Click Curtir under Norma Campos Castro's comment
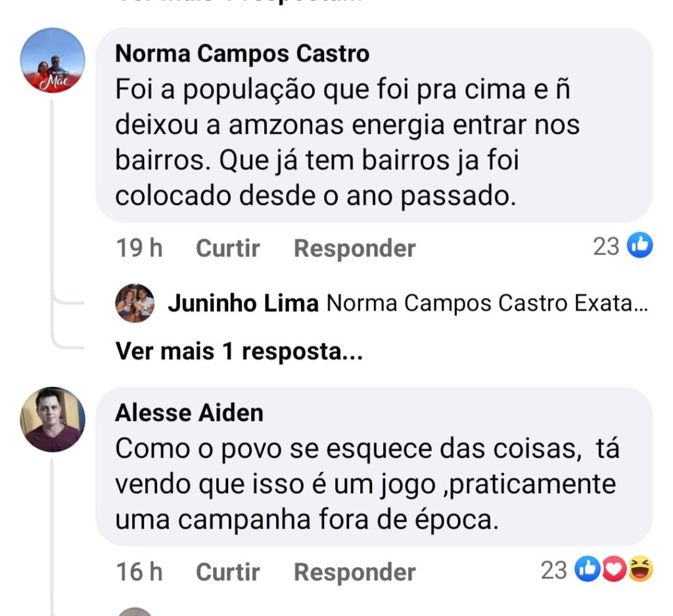This screenshot has height=616, width=673. coord(228,248)
